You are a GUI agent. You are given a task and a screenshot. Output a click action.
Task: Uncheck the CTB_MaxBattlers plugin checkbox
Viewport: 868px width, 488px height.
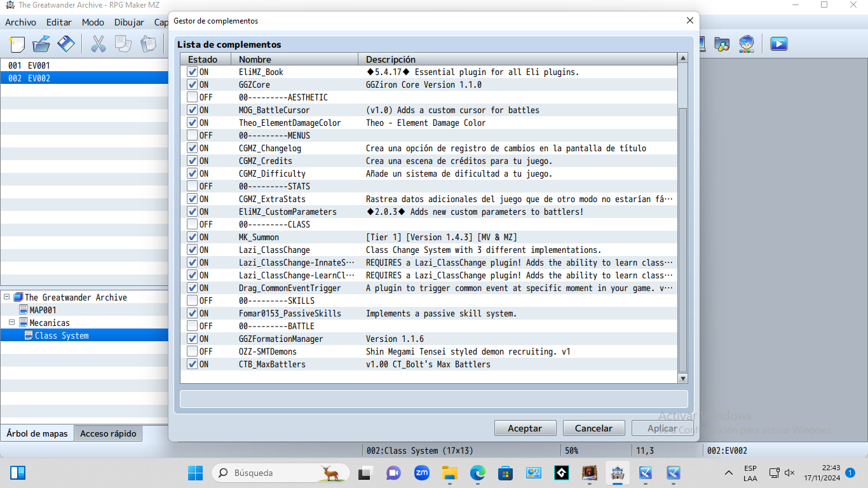point(192,364)
